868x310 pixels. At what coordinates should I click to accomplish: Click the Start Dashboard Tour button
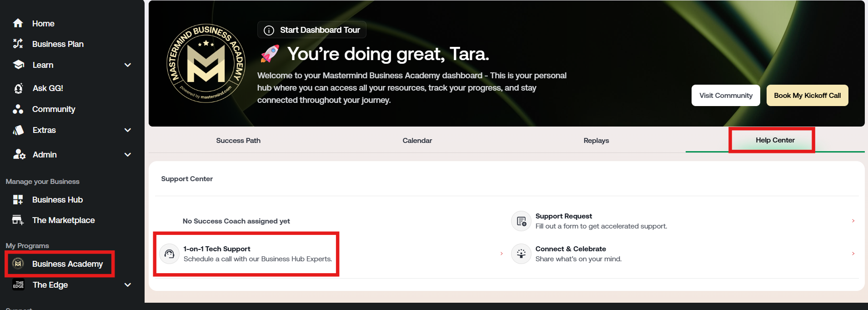pos(312,30)
